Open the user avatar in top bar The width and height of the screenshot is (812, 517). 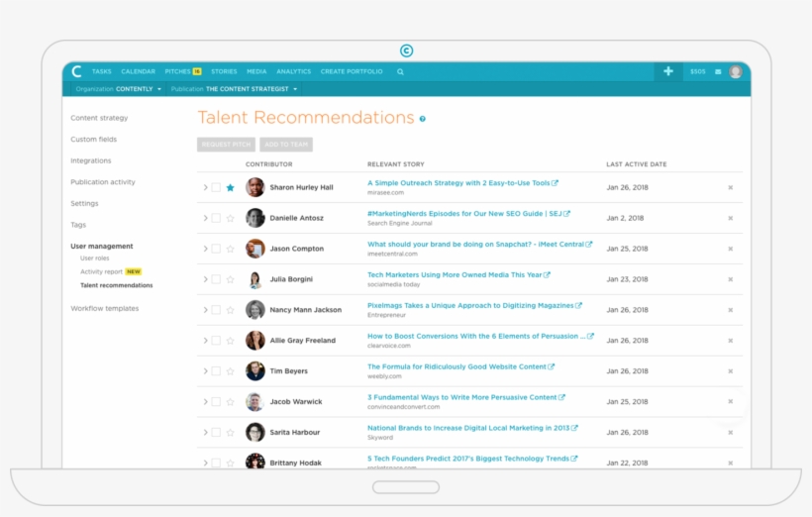point(736,71)
